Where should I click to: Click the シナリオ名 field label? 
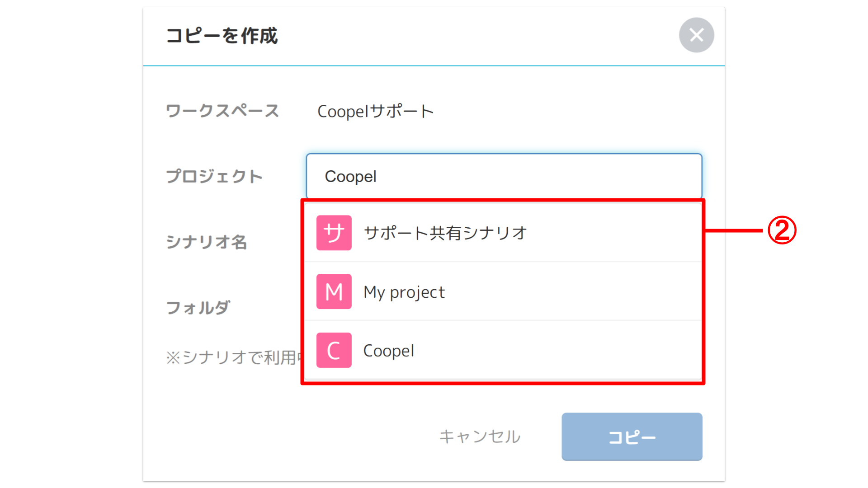[x=207, y=242]
